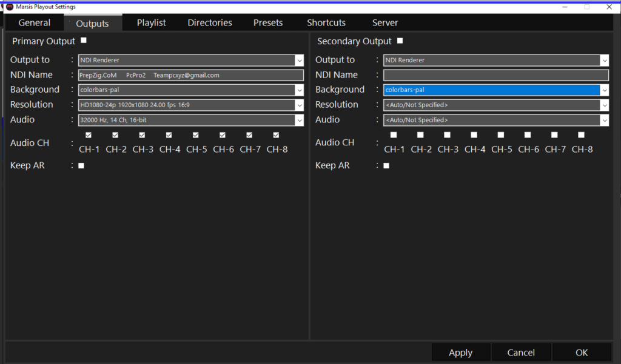Click the Apply button
The height and width of the screenshot is (364, 621).
coord(461,352)
